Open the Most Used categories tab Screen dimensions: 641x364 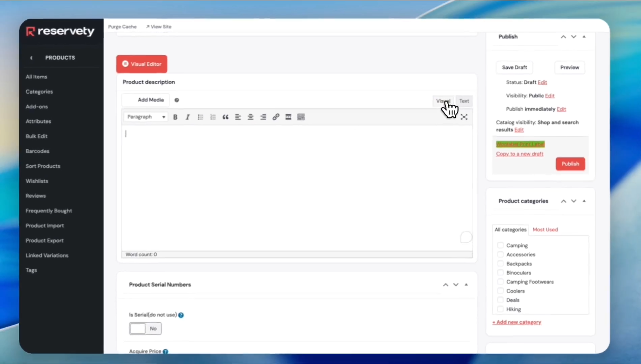coord(545,230)
